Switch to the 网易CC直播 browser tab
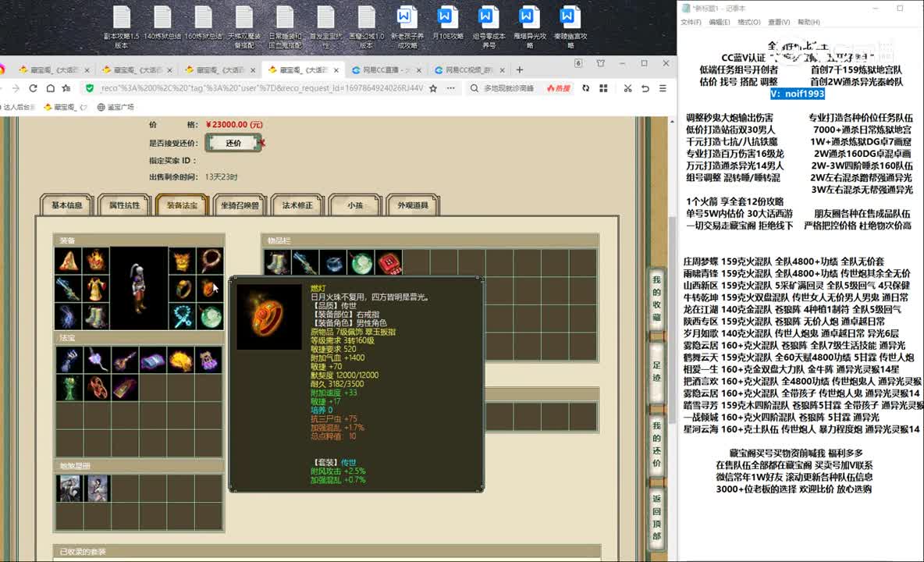The width and height of the screenshot is (924, 562). click(x=386, y=69)
